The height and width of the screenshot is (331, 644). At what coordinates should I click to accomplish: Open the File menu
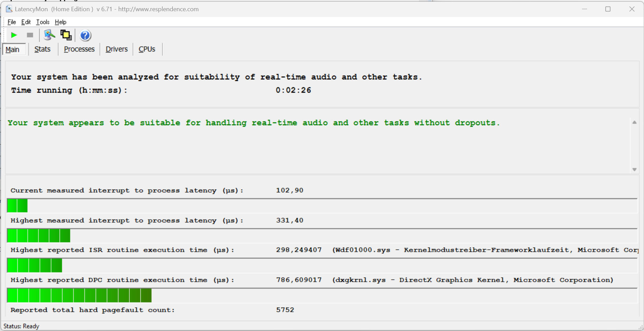tap(12, 22)
